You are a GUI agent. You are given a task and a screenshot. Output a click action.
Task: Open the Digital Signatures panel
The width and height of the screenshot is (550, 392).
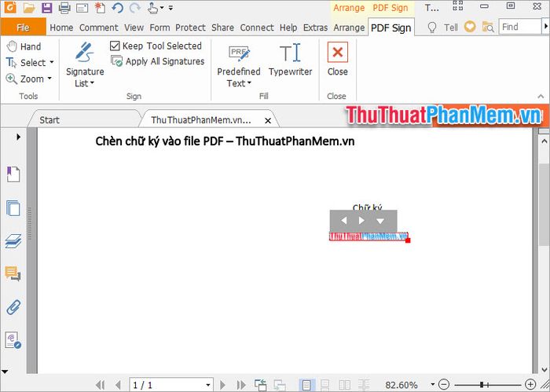pyautogui.click(x=13, y=340)
